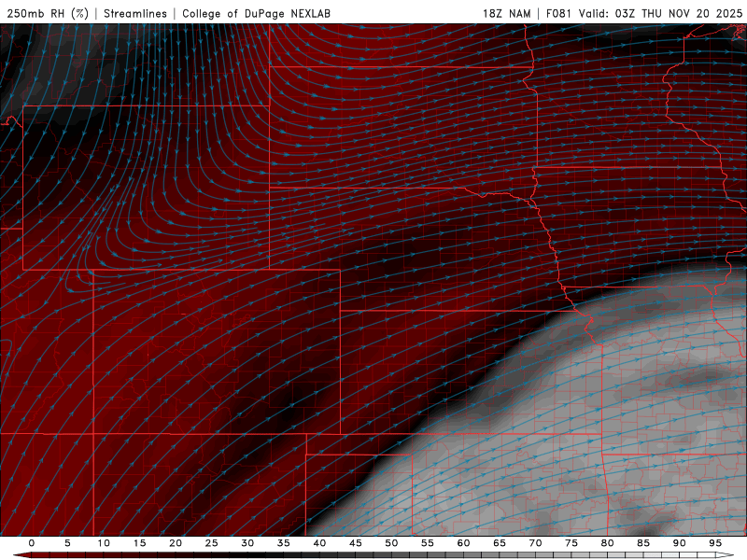Click the colorbar tick label '30'
Viewport: 747px width, 560px height.
[x=247, y=543]
